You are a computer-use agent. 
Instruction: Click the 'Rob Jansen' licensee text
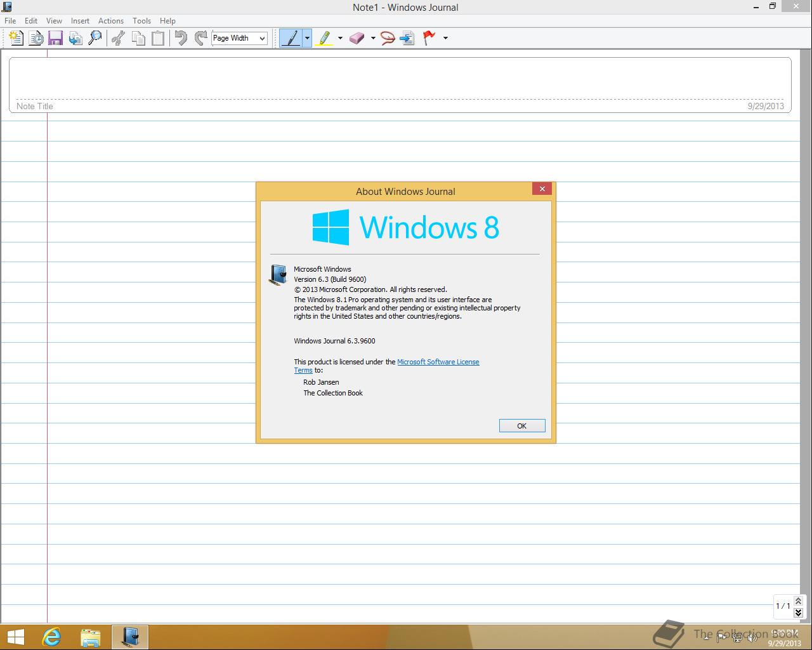[321, 382]
